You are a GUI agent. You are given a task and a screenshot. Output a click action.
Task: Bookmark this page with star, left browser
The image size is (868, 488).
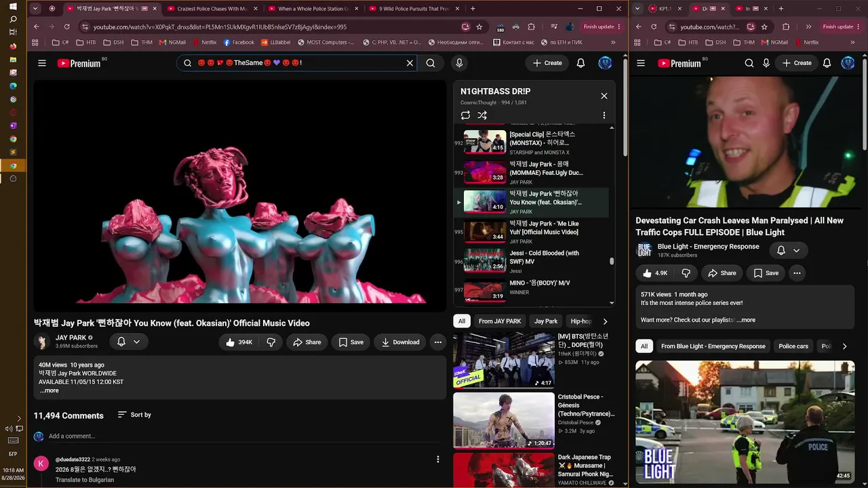(x=479, y=26)
